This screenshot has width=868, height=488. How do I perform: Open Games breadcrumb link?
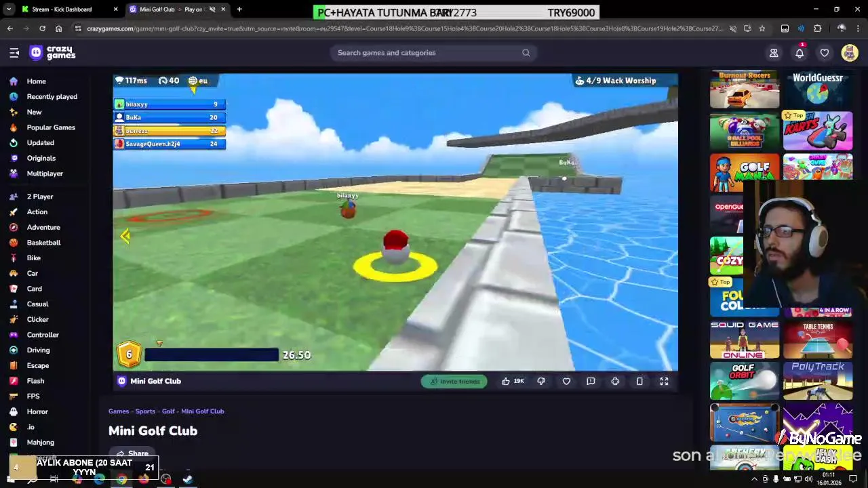tap(119, 411)
